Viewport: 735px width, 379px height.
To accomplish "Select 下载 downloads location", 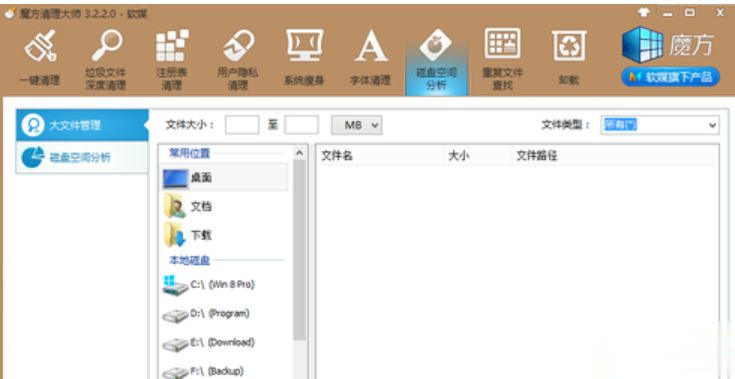I will click(224, 235).
